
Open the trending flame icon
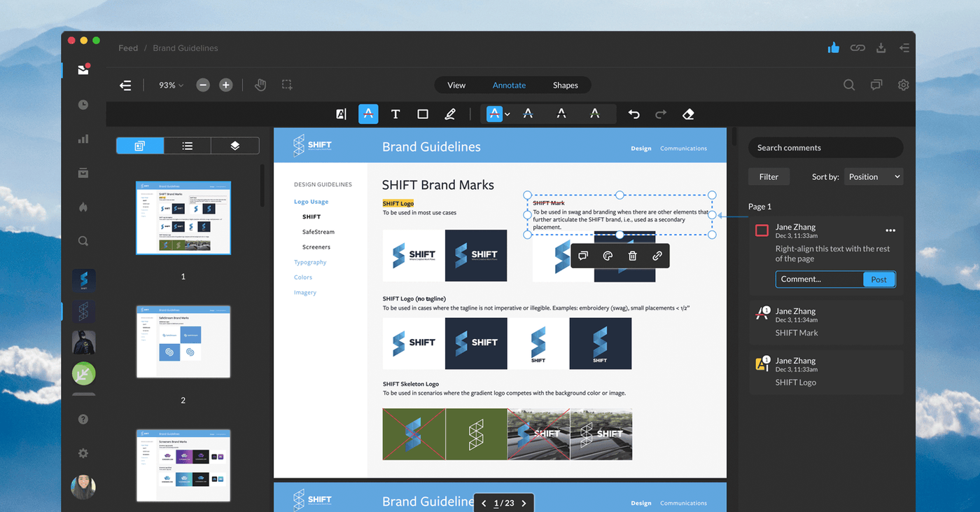tap(83, 207)
